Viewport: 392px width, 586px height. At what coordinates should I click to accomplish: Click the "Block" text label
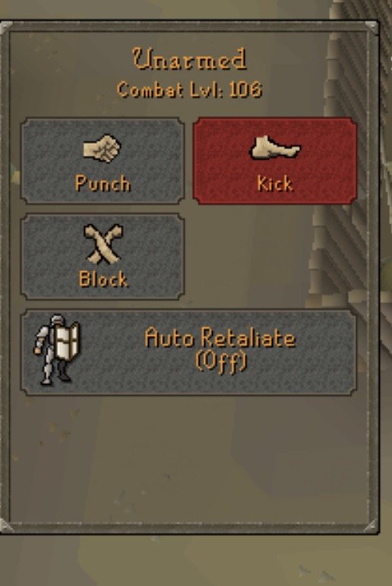(103, 279)
